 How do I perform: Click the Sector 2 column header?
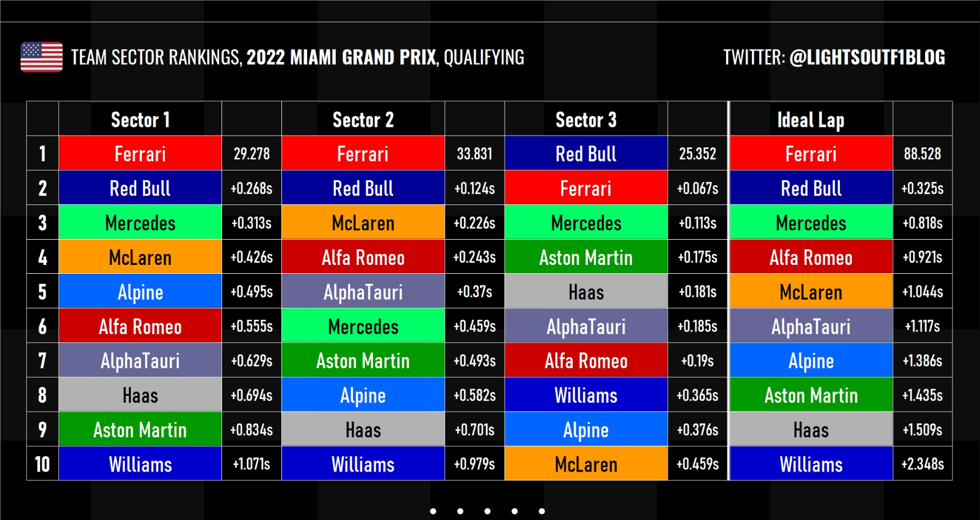coord(363,119)
